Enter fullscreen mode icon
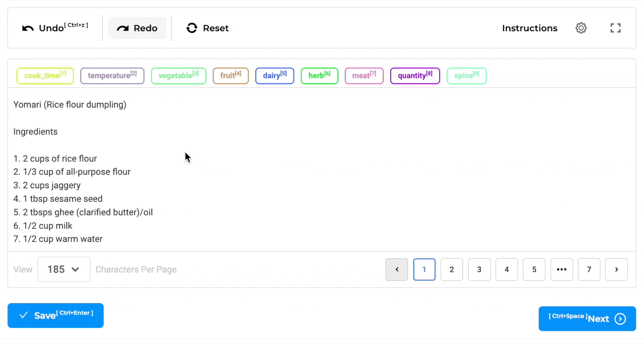Viewport: 644px width, 339px height. coord(615,28)
